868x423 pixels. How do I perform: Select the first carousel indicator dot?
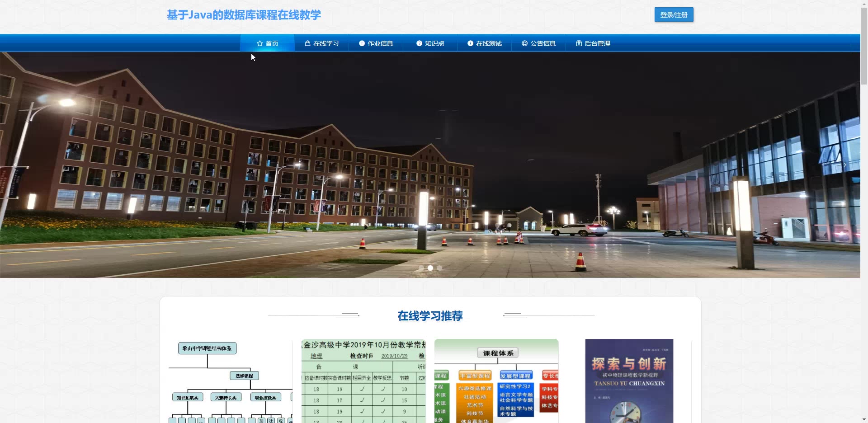coord(421,268)
